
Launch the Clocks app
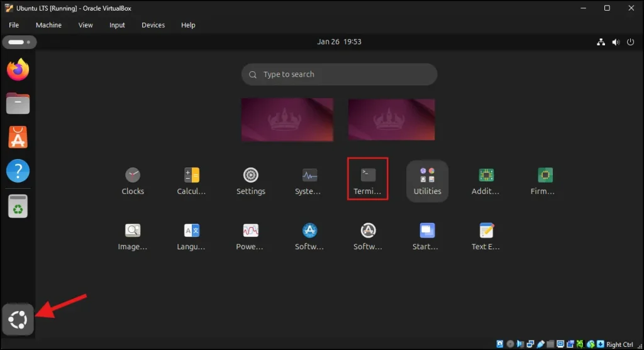(133, 181)
